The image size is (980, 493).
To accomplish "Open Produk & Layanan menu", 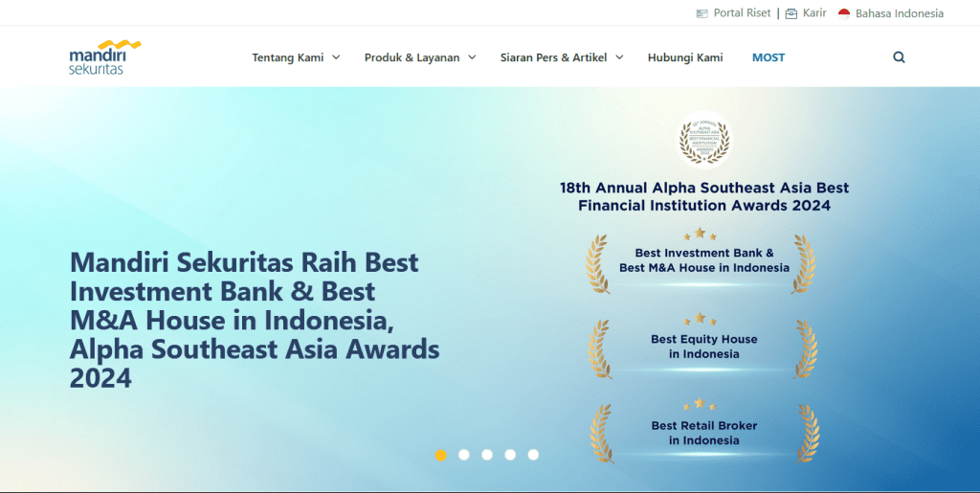I will [412, 57].
